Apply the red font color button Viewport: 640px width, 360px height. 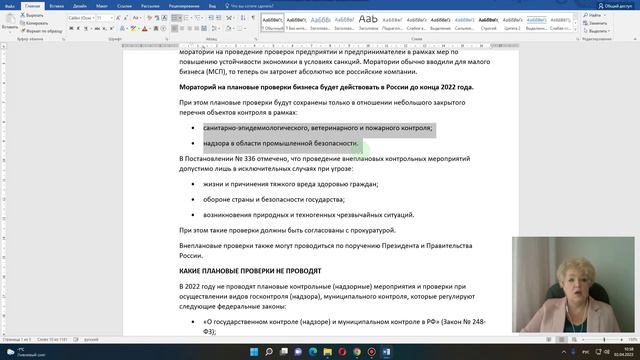144,28
